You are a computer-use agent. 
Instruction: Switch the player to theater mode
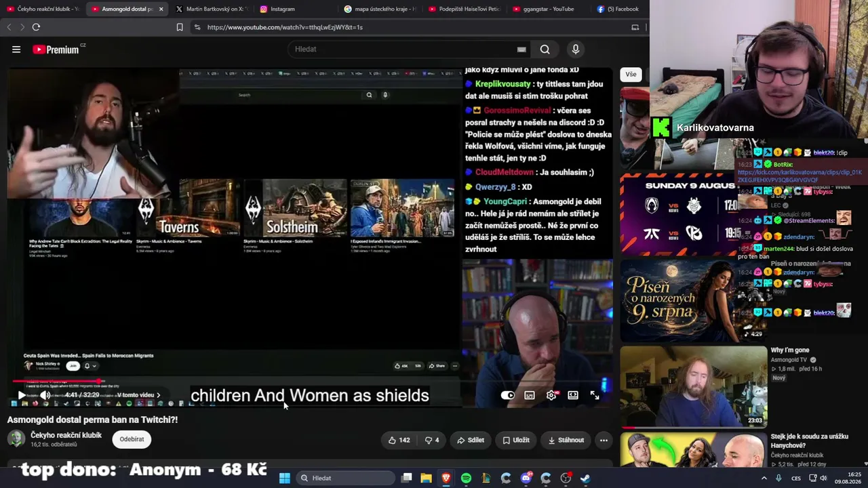(573, 395)
